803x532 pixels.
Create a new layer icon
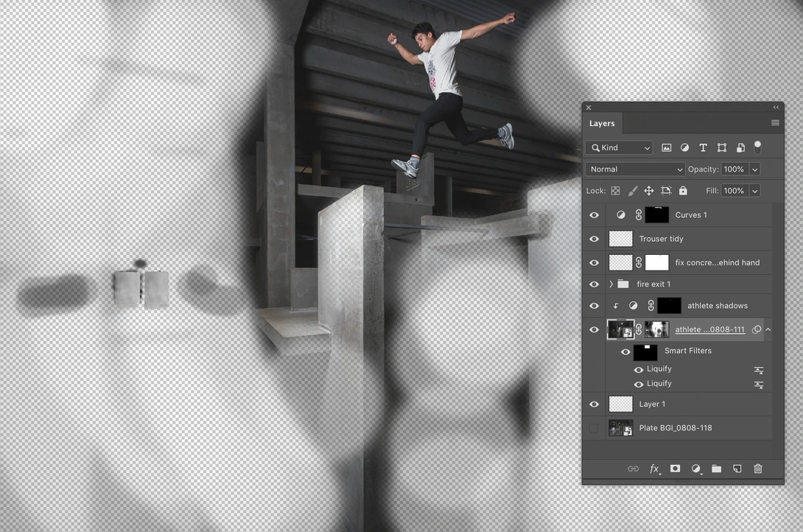[x=737, y=469]
